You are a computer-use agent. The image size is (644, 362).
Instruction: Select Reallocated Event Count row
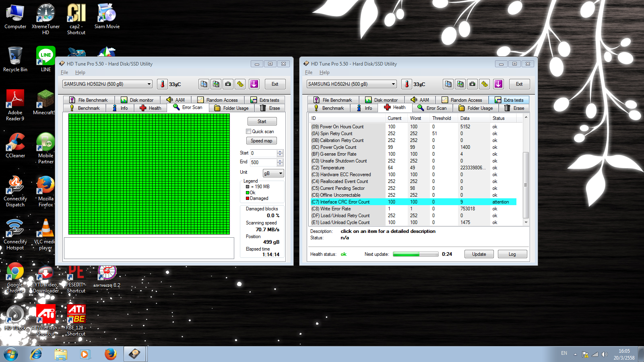[413, 181]
